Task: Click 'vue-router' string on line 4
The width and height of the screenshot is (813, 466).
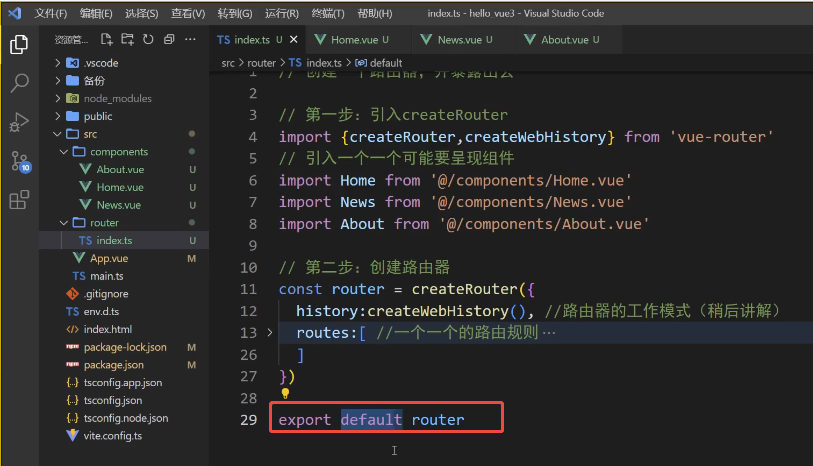Action: (x=721, y=137)
